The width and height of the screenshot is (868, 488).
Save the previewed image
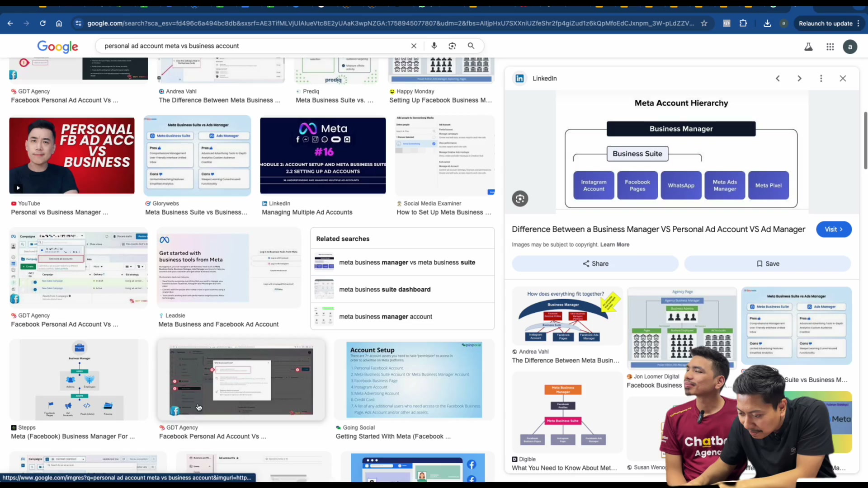tap(768, 263)
